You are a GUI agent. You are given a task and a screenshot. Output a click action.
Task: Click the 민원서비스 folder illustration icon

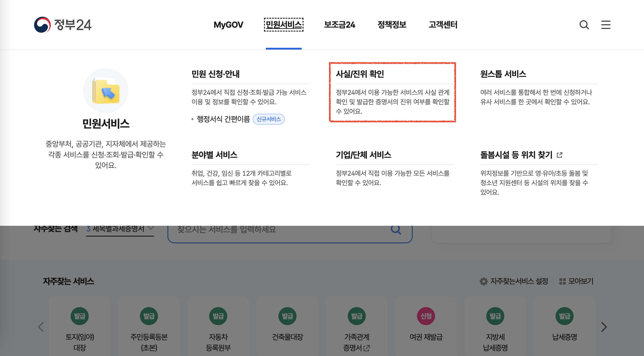[x=106, y=91]
